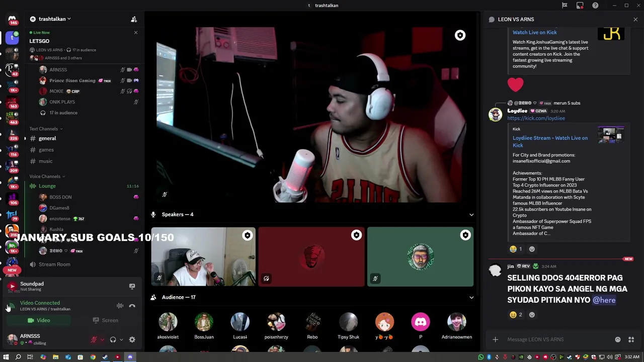Open Tipsy Shuk audience member avatar
The image size is (644, 362).
pyautogui.click(x=348, y=322)
